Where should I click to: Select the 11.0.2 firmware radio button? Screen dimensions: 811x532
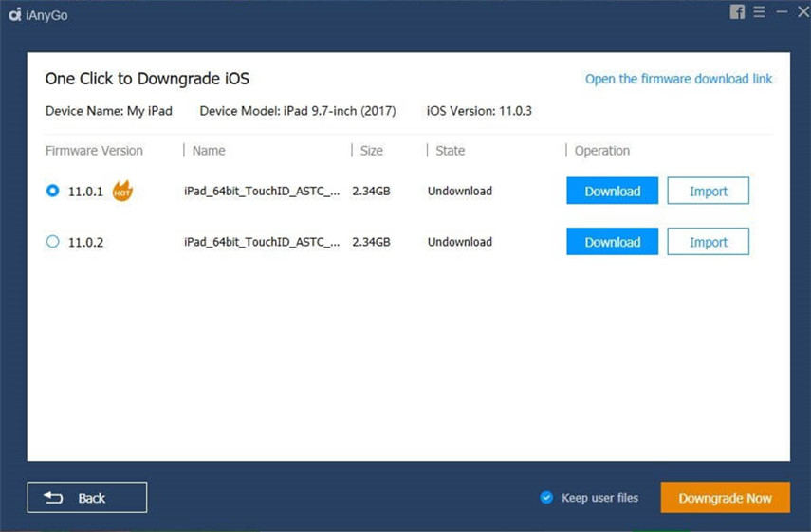click(x=53, y=242)
